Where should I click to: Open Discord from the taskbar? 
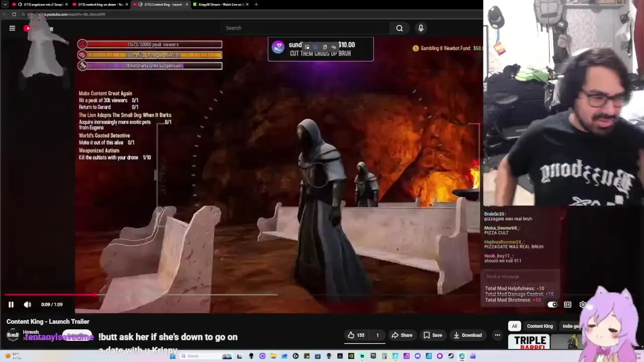(418, 356)
